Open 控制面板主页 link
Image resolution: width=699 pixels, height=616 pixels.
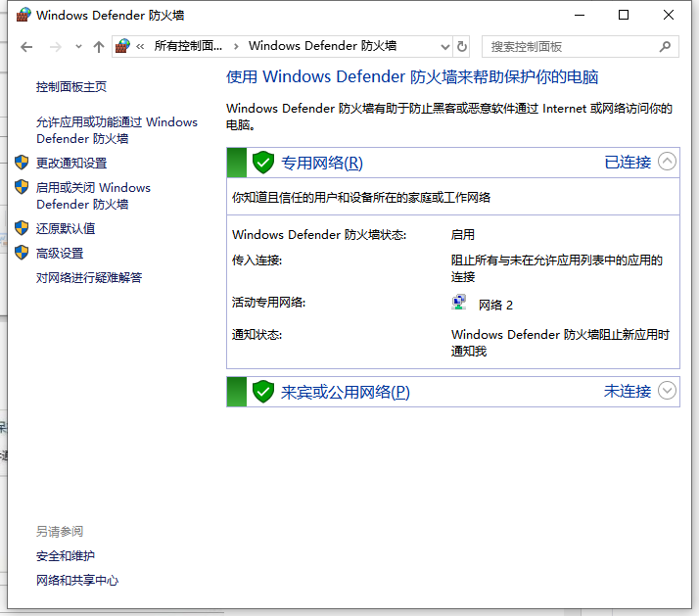[71, 86]
